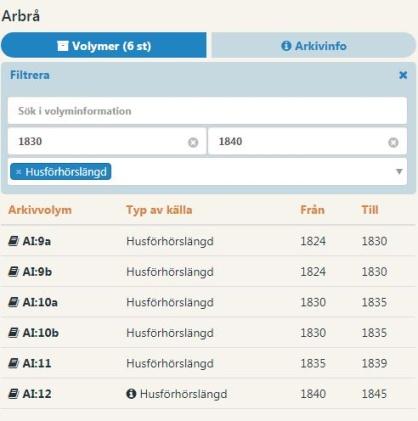Show the info icon on the AI:12 row
The height and width of the screenshot is (421, 418).
[x=131, y=394]
